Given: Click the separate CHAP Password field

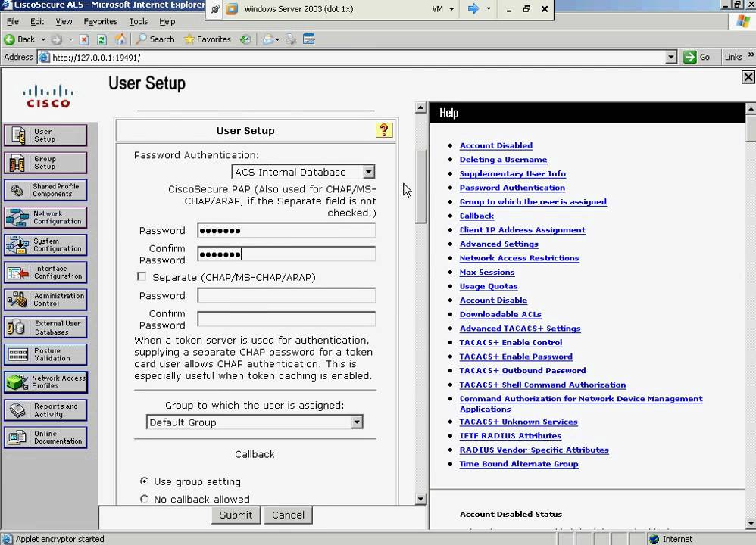Looking at the screenshot, I should (286, 295).
